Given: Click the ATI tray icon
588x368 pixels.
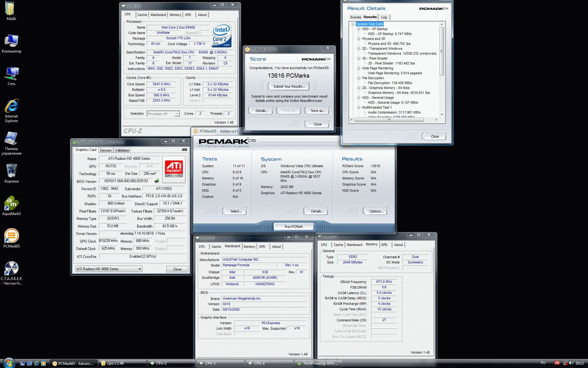Looking at the screenshot, I should (557, 363).
